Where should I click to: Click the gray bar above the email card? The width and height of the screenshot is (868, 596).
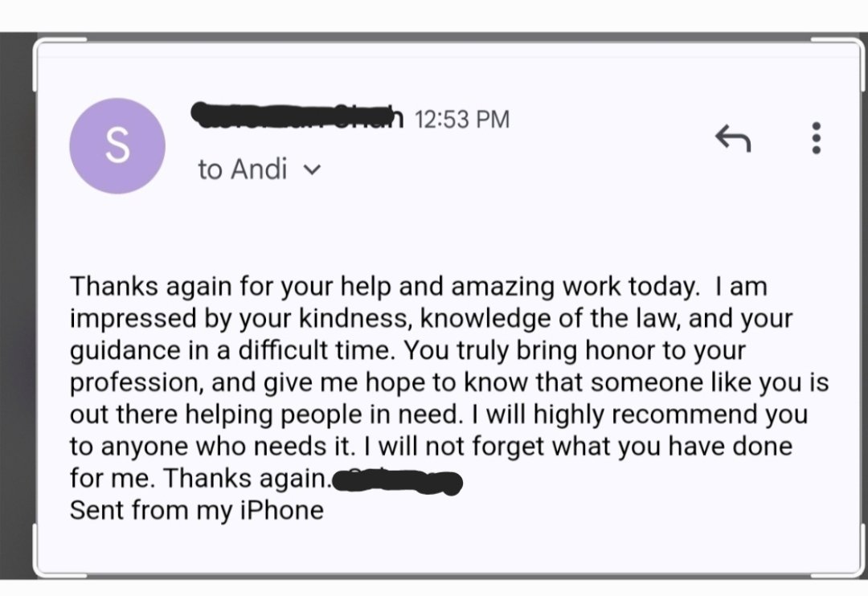point(434,36)
